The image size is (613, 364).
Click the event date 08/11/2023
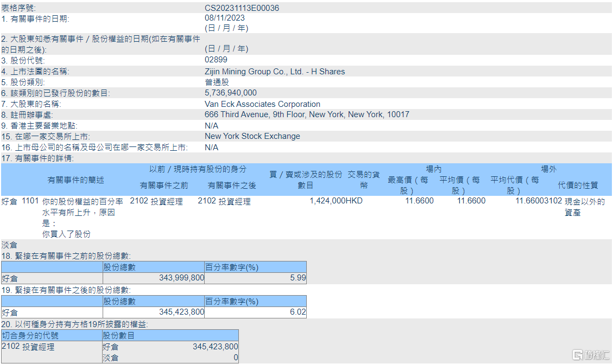point(224,18)
